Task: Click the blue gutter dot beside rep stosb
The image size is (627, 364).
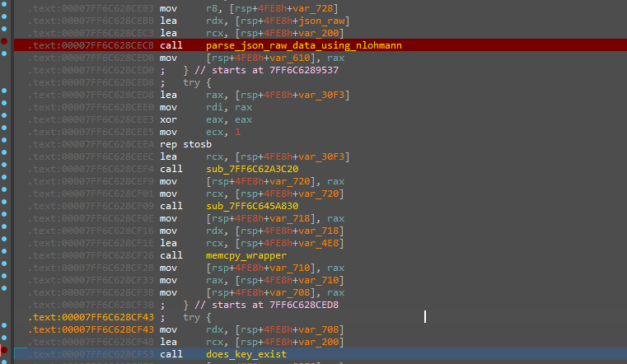Action: tap(6, 143)
